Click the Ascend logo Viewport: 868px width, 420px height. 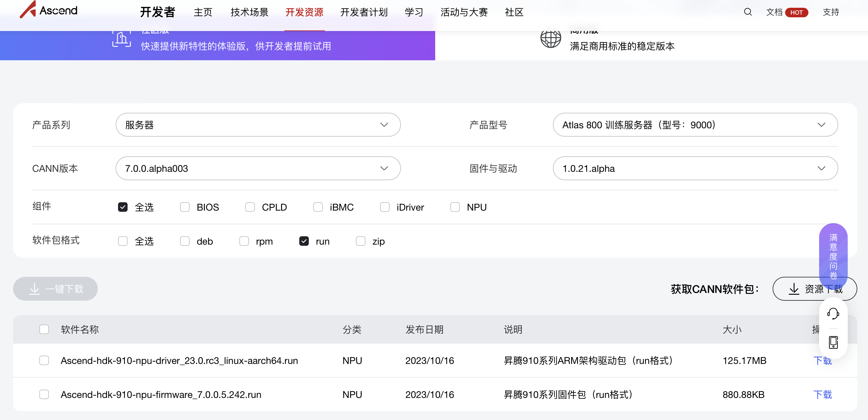(49, 10)
